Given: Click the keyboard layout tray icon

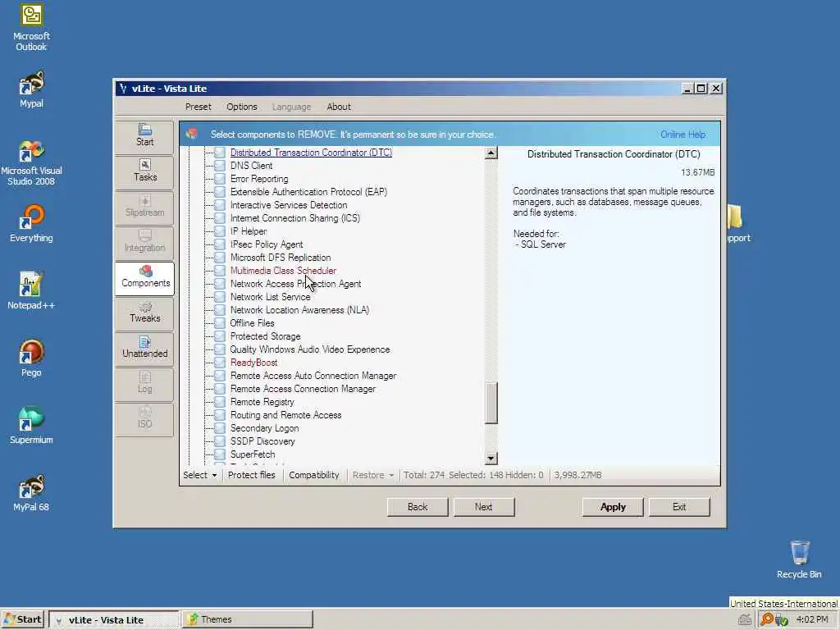Looking at the screenshot, I should [x=744, y=620].
